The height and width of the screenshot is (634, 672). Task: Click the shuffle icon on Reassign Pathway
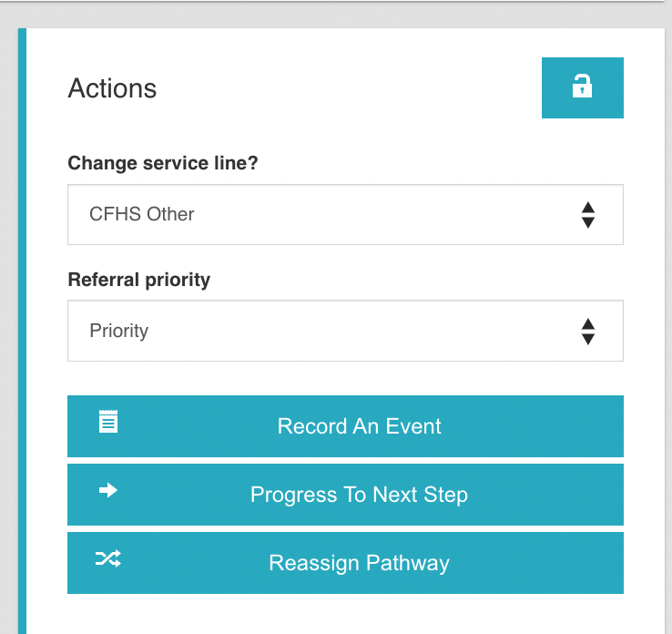tap(108, 558)
